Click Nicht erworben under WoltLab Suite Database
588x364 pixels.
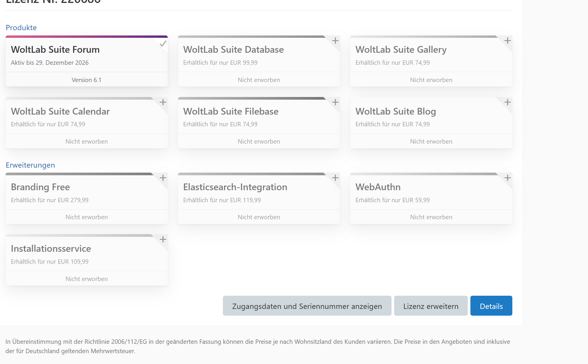tap(259, 80)
